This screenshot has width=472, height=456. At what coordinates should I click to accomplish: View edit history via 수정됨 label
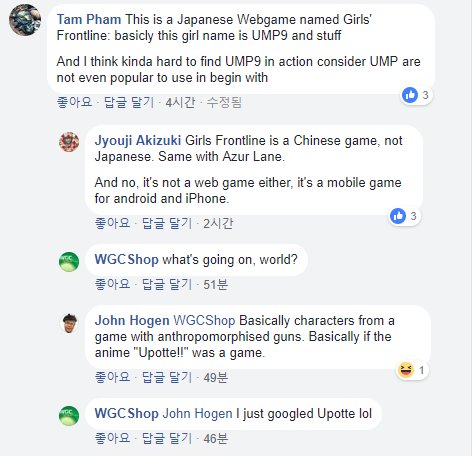[224, 102]
